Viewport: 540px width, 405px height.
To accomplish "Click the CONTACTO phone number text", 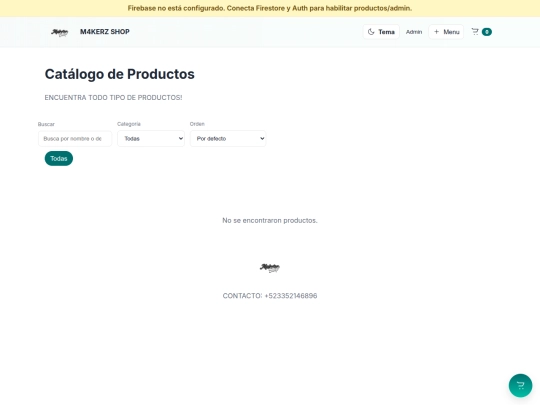I will [270, 296].
